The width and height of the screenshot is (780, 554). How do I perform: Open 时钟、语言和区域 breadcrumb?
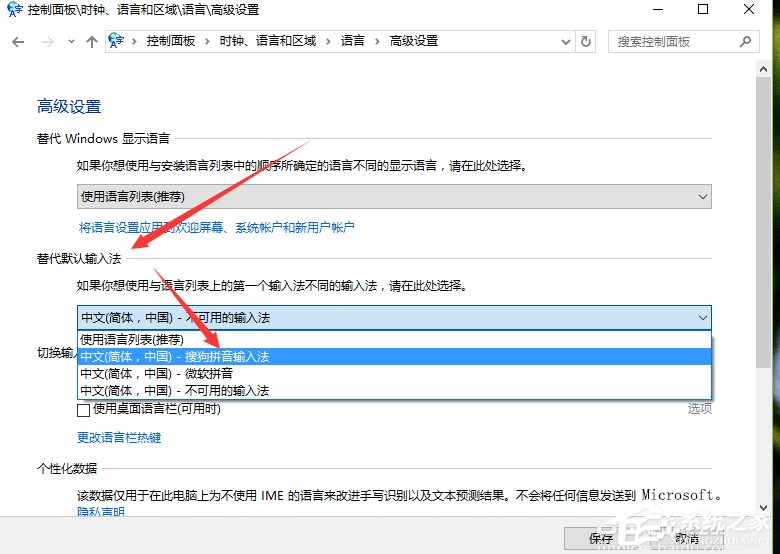pyautogui.click(x=268, y=41)
